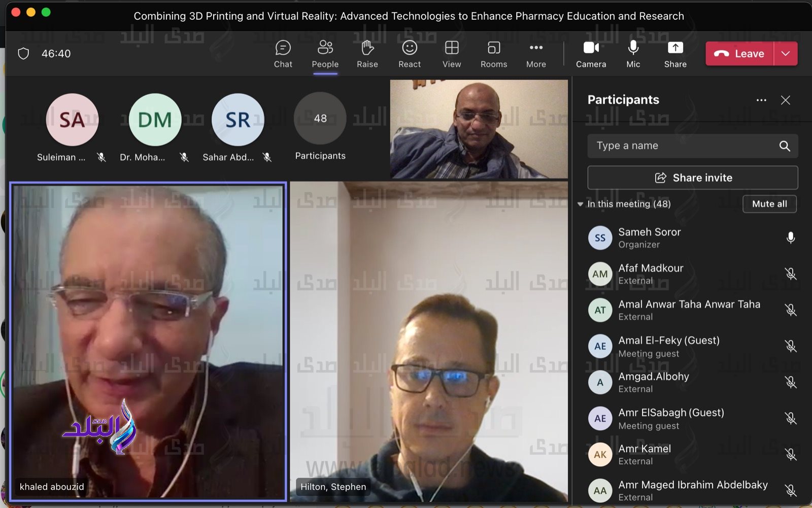This screenshot has height=508, width=812.
Task: Click the shield security icon
Action: [23, 54]
